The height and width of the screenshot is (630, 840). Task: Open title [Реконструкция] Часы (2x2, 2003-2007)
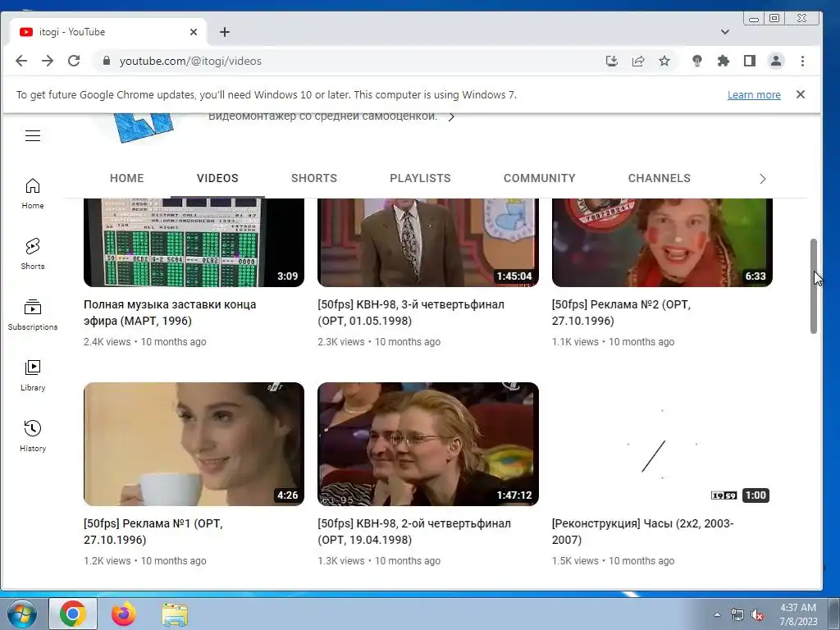tap(643, 532)
